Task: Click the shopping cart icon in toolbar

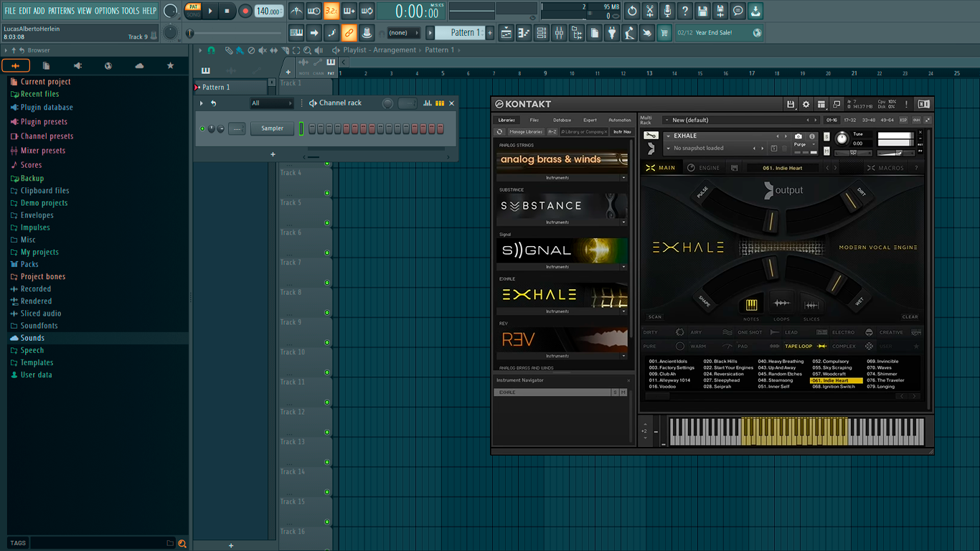Action: tap(664, 33)
